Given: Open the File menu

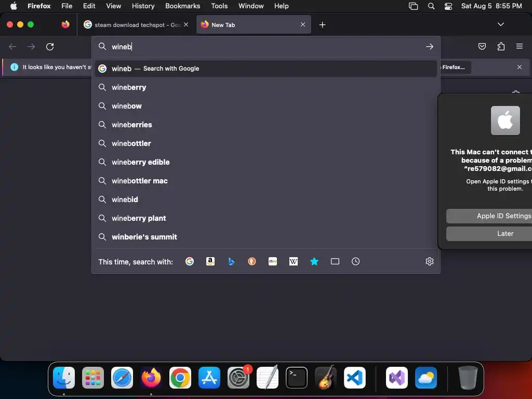Looking at the screenshot, I should pyautogui.click(x=67, y=6).
